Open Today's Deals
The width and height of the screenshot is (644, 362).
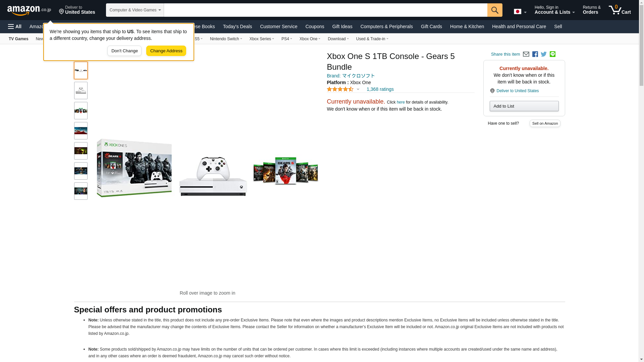(237, 26)
